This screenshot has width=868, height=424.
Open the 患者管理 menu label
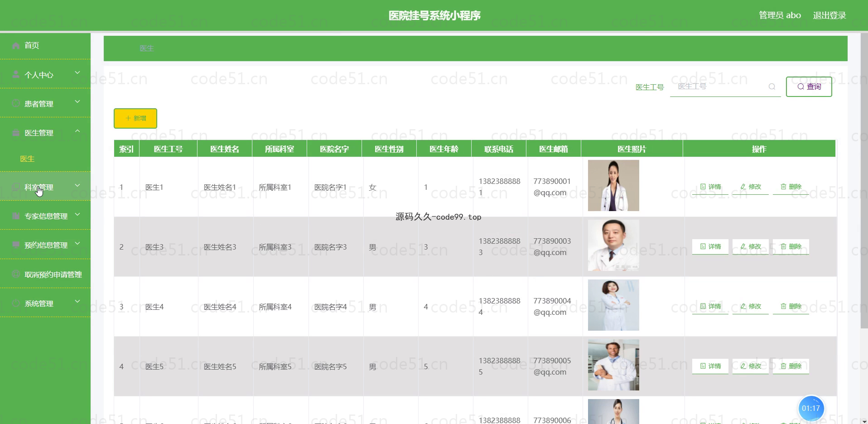(39, 104)
